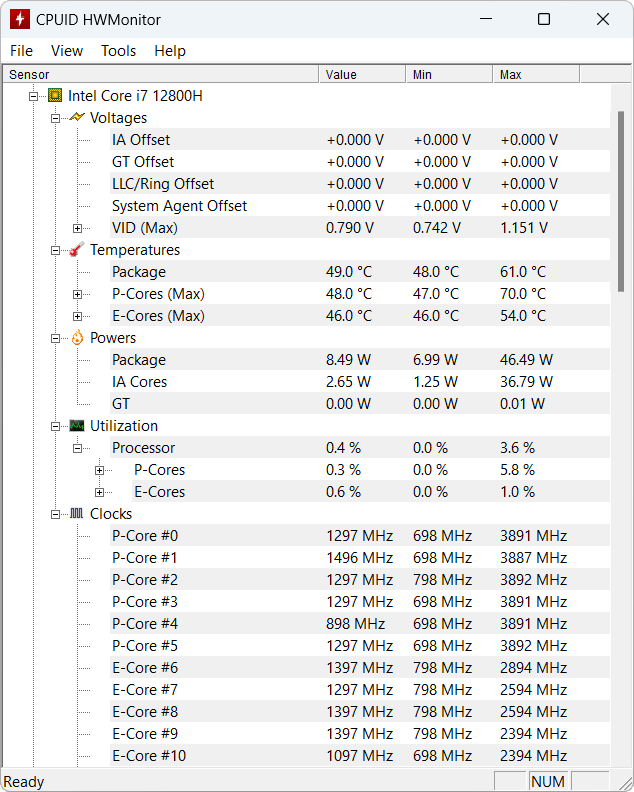The height and width of the screenshot is (792, 634).
Task: Click the Sensor column header
Action: click(x=161, y=74)
